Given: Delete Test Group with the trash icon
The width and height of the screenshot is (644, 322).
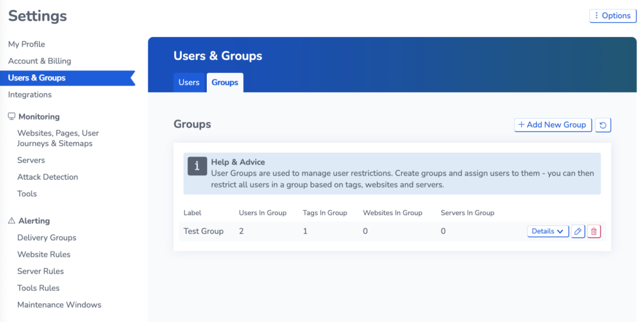Looking at the screenshot, I should point(594,231).
